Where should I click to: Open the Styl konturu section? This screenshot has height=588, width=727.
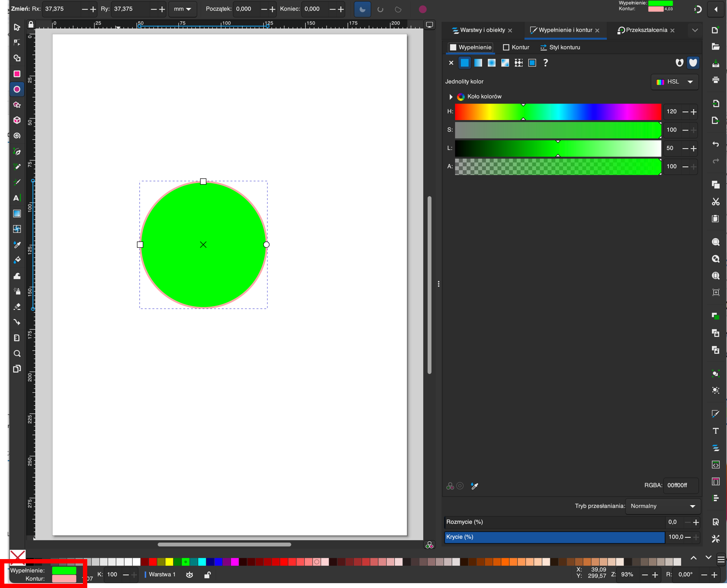(x=560, y=47)
